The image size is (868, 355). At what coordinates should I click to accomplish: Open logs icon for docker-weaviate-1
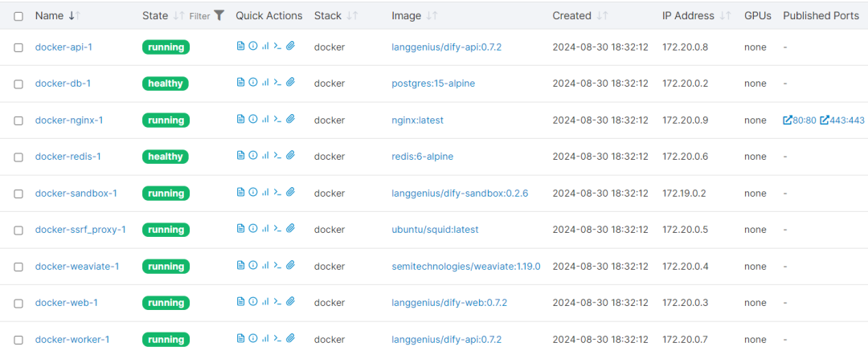pos(240,266)
